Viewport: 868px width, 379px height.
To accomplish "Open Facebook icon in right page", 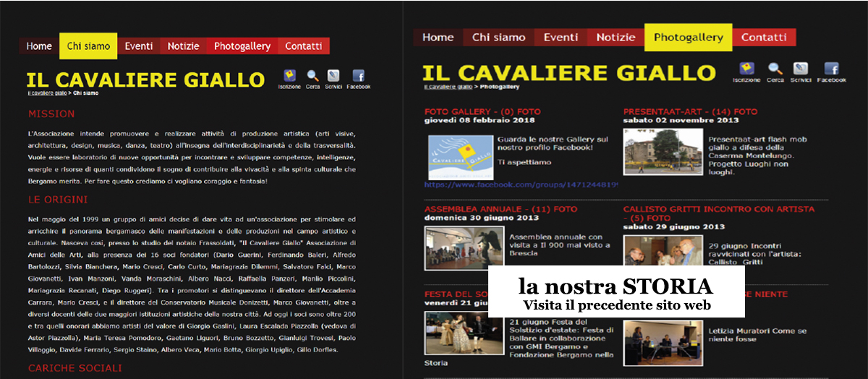I will [x=831, y=69].
